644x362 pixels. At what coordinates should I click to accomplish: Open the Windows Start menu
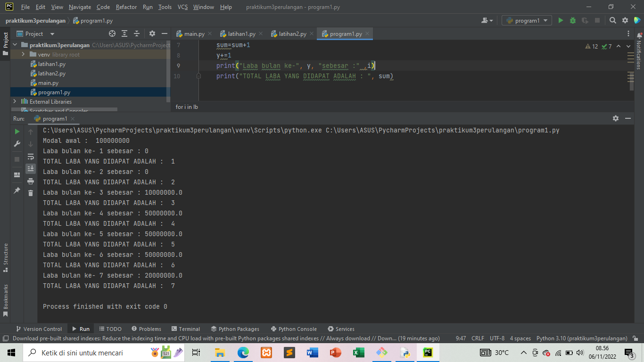tap(10, 352)
